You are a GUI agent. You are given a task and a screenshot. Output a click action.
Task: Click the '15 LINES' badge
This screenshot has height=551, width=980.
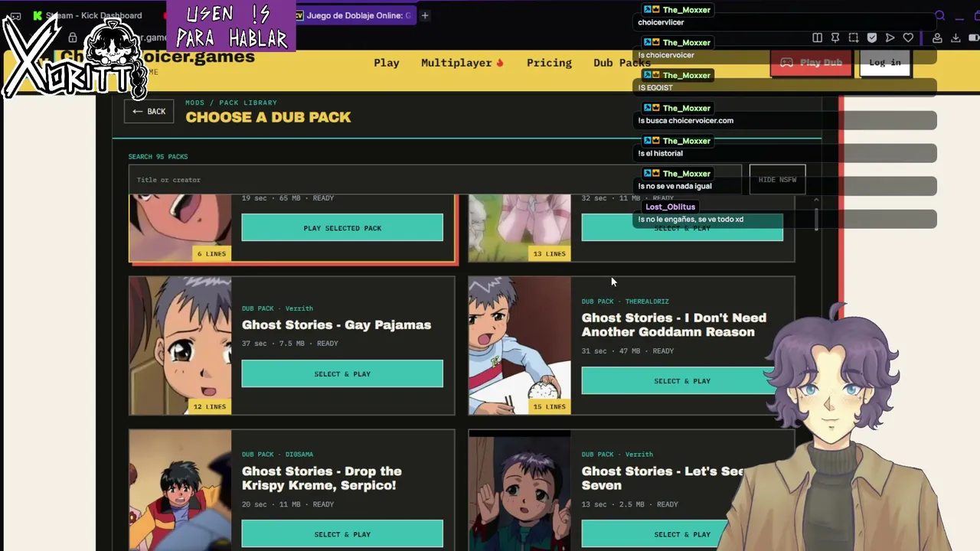point(549,406)
